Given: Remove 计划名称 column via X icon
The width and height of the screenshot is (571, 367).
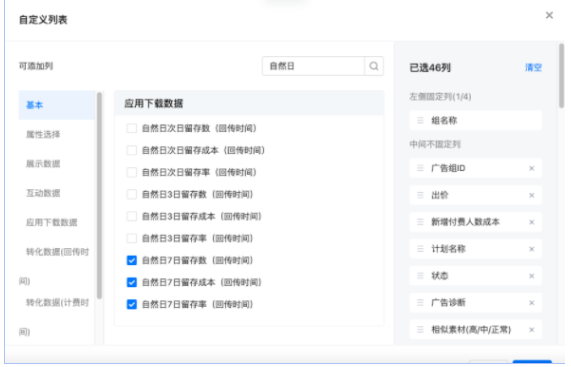Looking at the screenshot, I should point(532,249).
